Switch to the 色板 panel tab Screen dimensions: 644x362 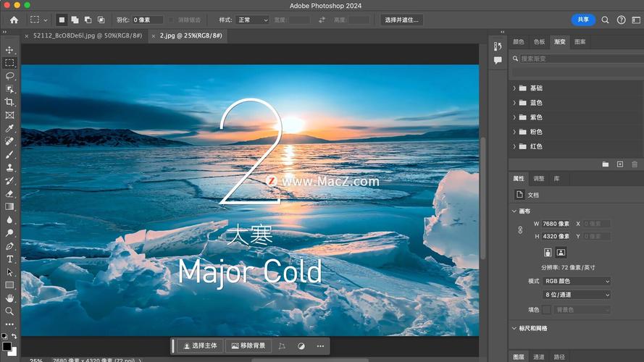click(x=539, y=42)
